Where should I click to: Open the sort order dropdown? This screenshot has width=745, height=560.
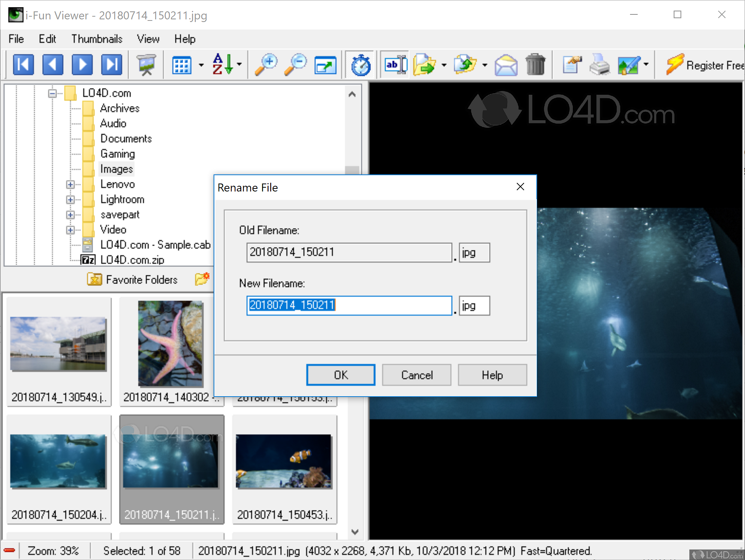tap(239, 64)
